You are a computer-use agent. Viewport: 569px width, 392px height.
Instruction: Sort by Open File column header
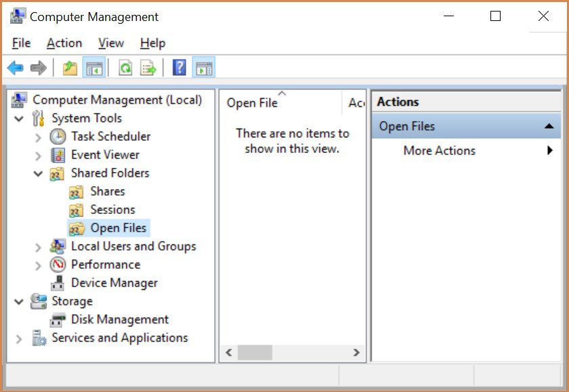click(280, 103)
